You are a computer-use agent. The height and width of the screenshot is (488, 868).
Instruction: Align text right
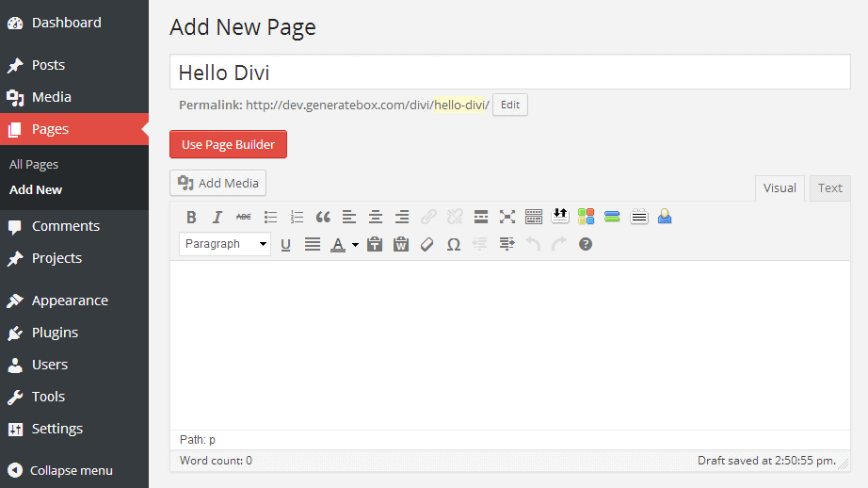click(402, 217)
